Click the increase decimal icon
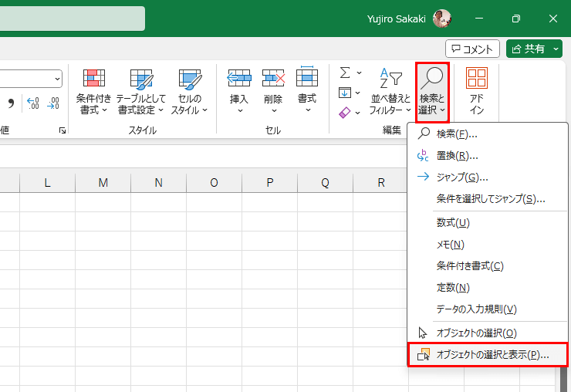This screenshot has width=571, height=392. 33,103
